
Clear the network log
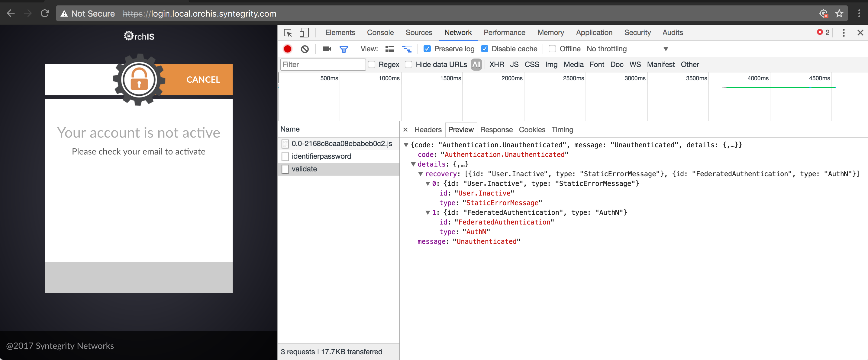(305, 49)
